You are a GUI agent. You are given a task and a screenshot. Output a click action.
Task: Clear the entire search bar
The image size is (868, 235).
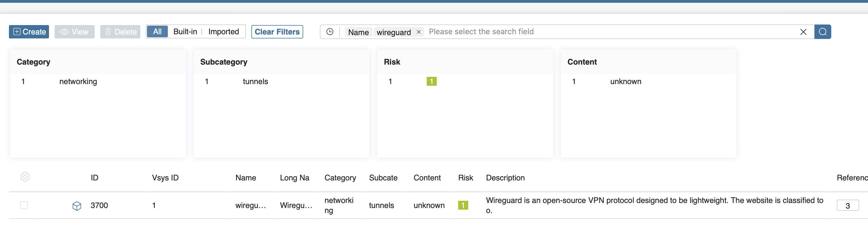pyautogui.click(x=803, y=32)
